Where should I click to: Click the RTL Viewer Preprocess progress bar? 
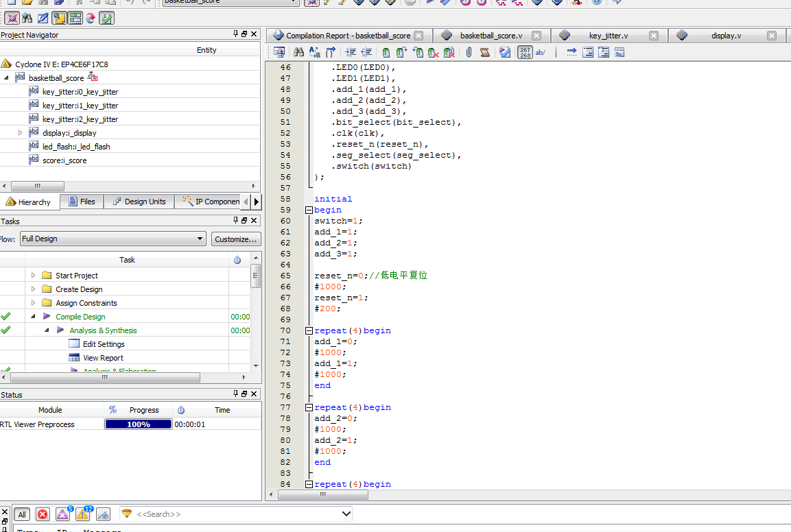click(138, 424)
